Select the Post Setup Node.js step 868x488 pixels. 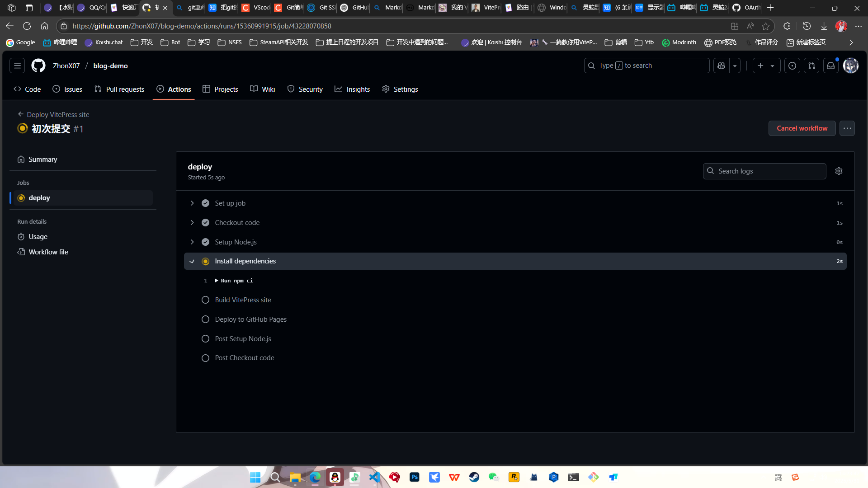(243, 339)
